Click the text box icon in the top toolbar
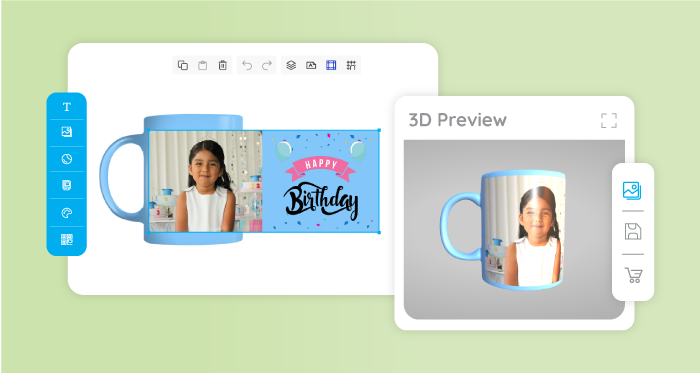Screen dimensions: 700x373 point(311,65)
